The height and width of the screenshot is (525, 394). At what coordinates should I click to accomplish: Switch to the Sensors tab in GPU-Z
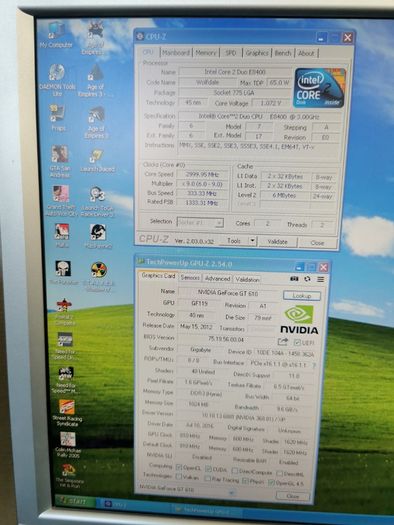click(x=190, y=278)
